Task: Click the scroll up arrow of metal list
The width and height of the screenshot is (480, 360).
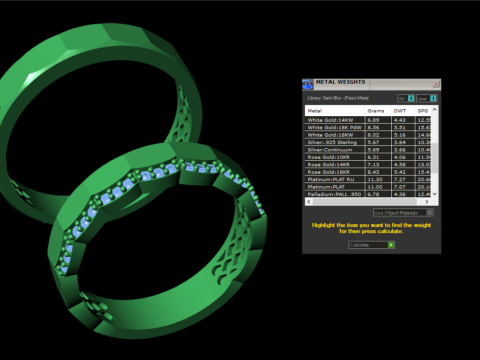Action: [434, 109]
